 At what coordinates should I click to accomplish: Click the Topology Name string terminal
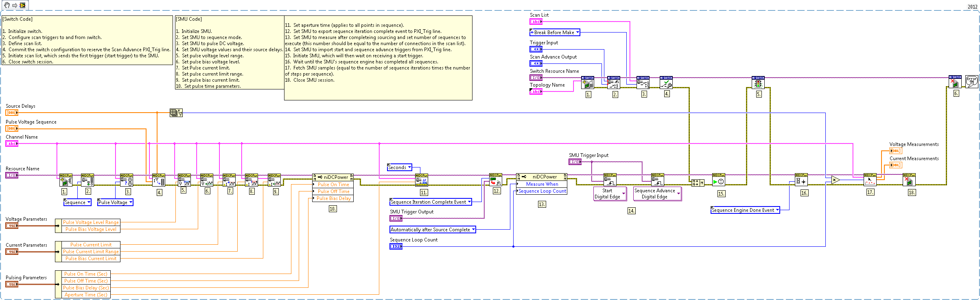(536, 91)
